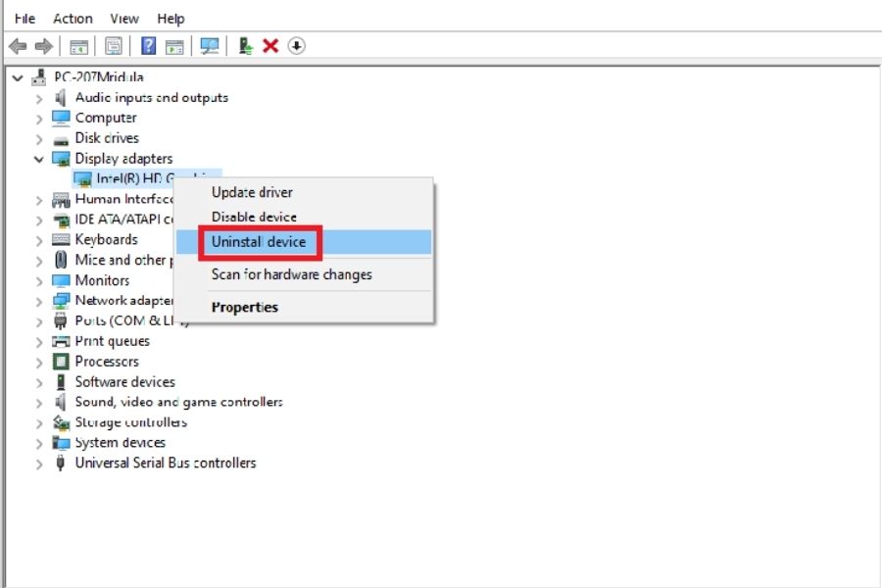Viewport: 882px width, 588px height.
Task: Expand the Audio inputs and outputs node
Action: (x=39, y=98)
